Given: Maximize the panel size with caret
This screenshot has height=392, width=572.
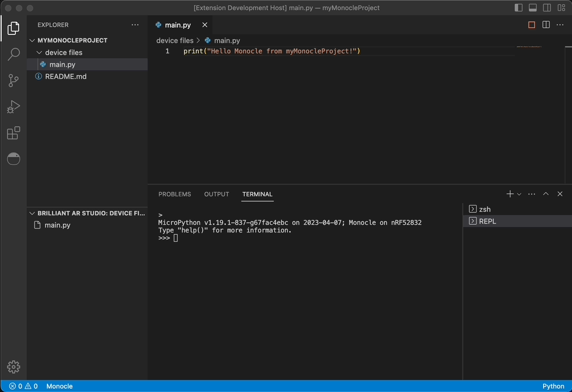Looking at the screenshot, I should [x=546, y=194].
